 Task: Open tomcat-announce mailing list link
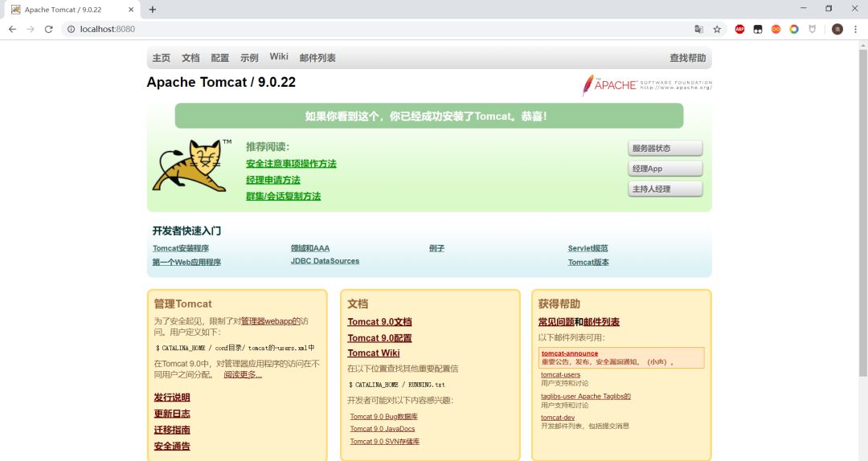570,353
